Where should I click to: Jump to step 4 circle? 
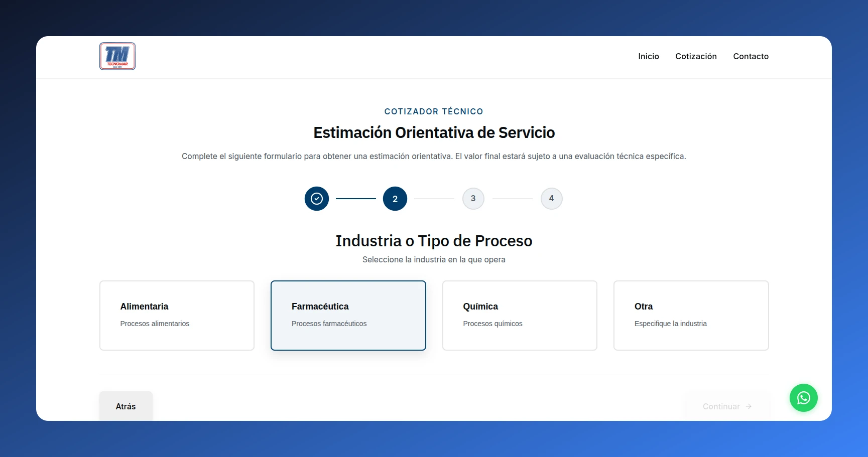pyautogui.click(x=552, y=199)
